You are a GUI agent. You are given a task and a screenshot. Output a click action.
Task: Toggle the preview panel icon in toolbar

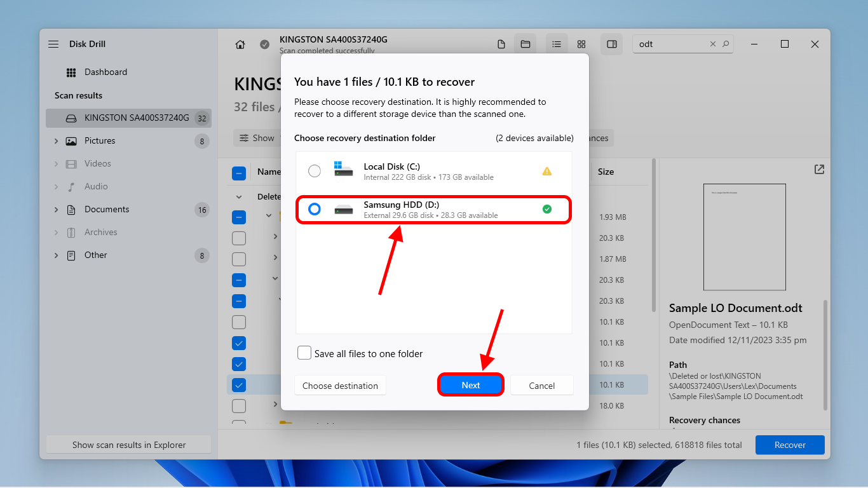coord(612,44)
